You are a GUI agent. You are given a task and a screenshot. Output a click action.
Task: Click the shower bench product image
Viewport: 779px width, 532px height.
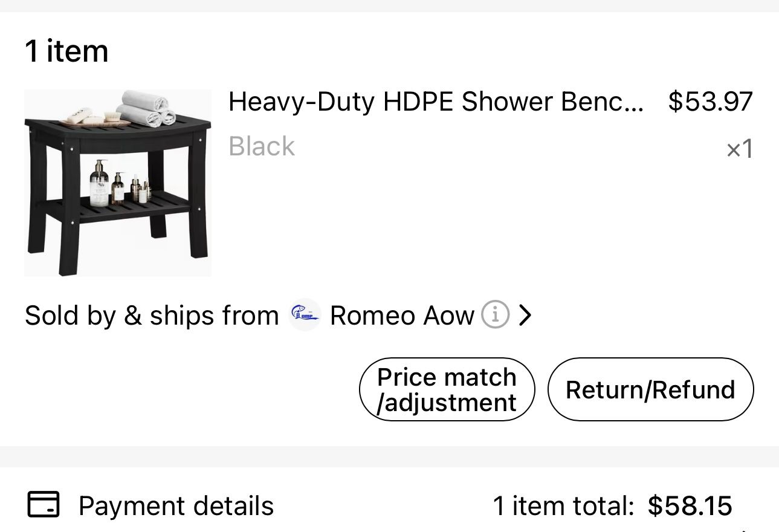tap(118, 182)
